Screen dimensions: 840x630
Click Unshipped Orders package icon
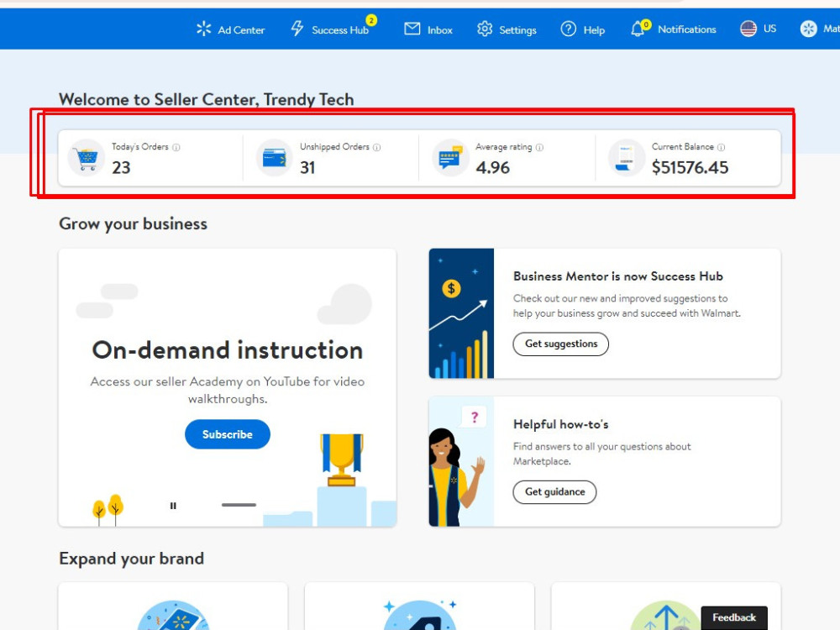click(275, 158)
